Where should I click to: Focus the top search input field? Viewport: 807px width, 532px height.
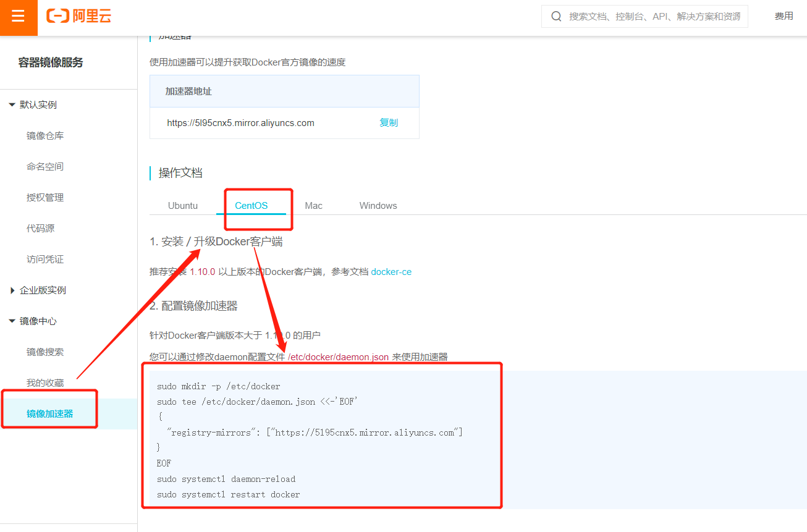(644, 17)
